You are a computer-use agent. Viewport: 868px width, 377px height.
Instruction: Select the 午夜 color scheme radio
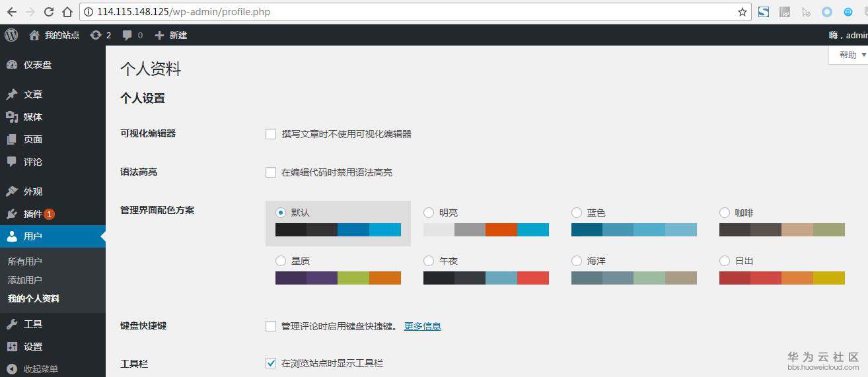(x=429, y=261)
